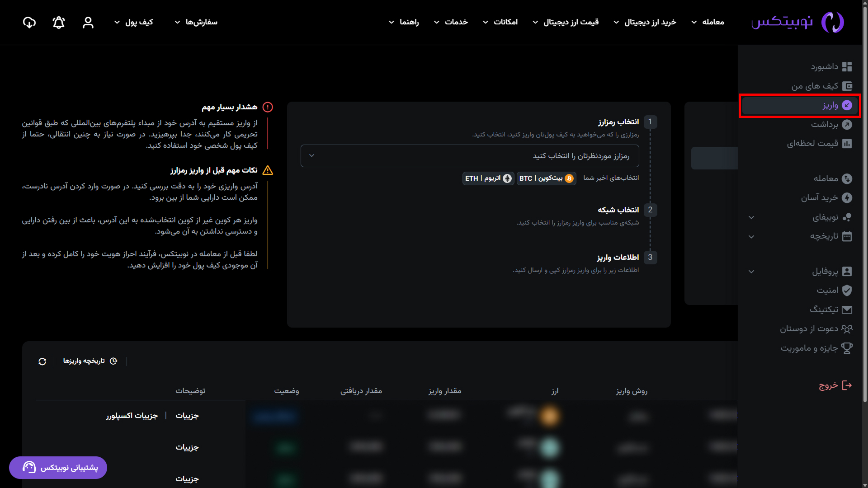Expand the قیمت ارز دیجیتال top menu
The image size is (868, 488).
tap(566, 22)
